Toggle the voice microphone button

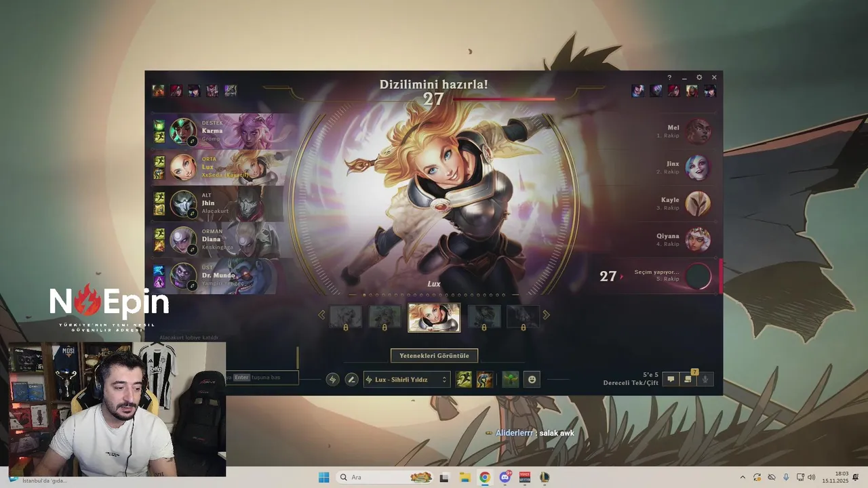pyautogui.click(x=705, y=380)
